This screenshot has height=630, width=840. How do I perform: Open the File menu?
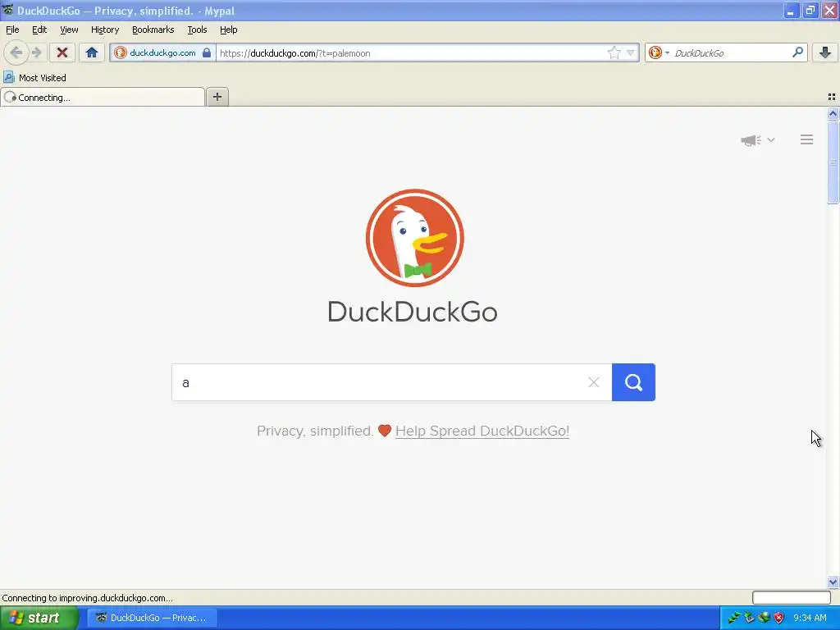[x=12, y=30]
